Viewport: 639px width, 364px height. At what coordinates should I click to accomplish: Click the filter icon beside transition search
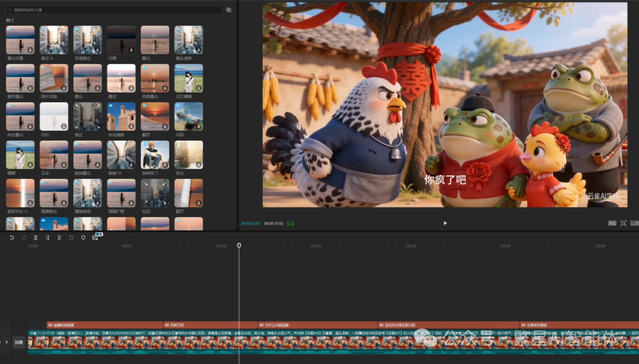point(229,10)
